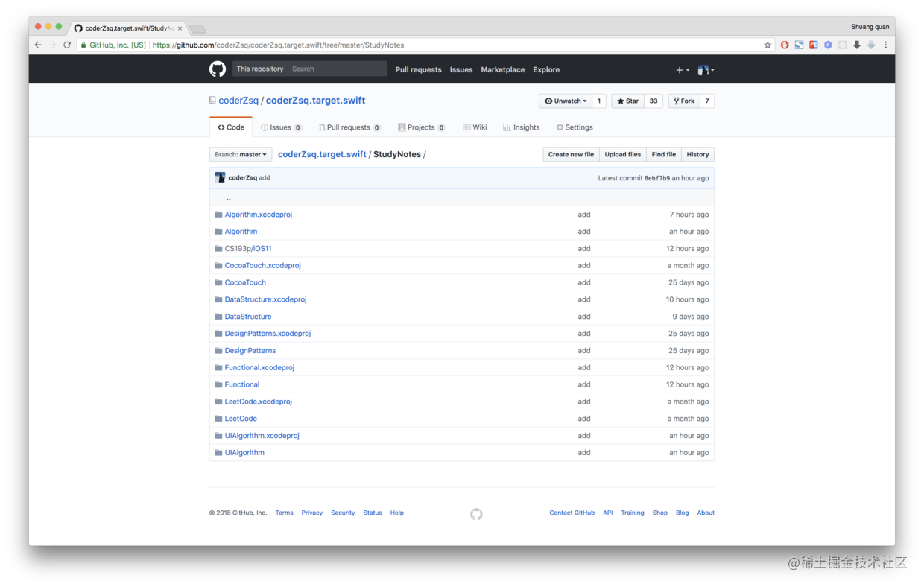Image resolution: width=924 pixels, height=587 pixels.
Task: Click the browser address bar URL
Action: (x=278, y=45)
